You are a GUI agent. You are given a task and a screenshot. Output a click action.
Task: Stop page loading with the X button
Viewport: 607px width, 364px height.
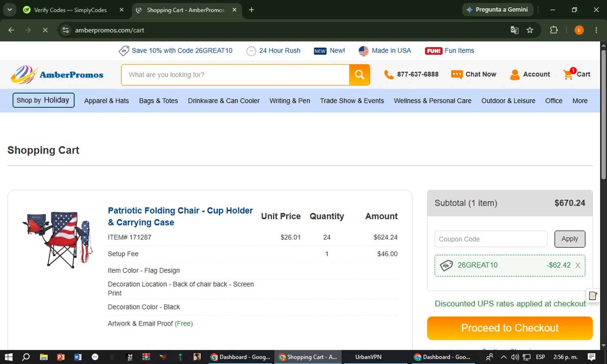45,30
